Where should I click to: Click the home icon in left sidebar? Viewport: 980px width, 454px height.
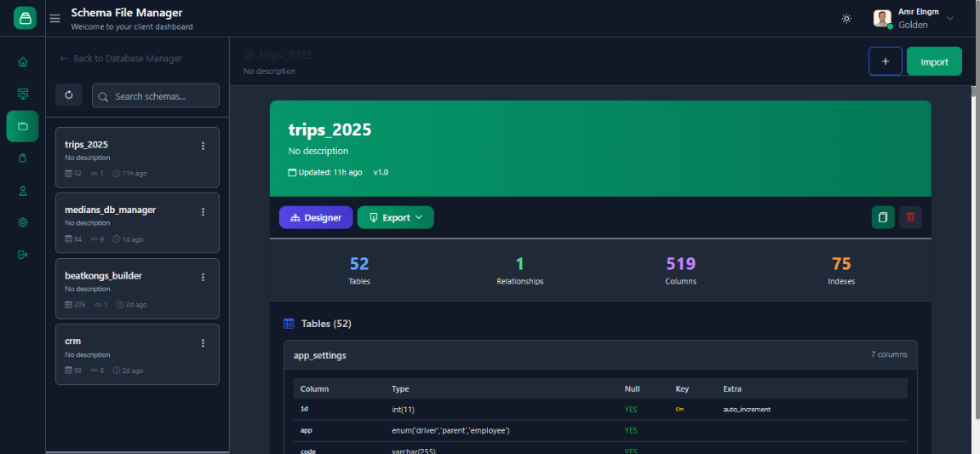click(23, 61)
